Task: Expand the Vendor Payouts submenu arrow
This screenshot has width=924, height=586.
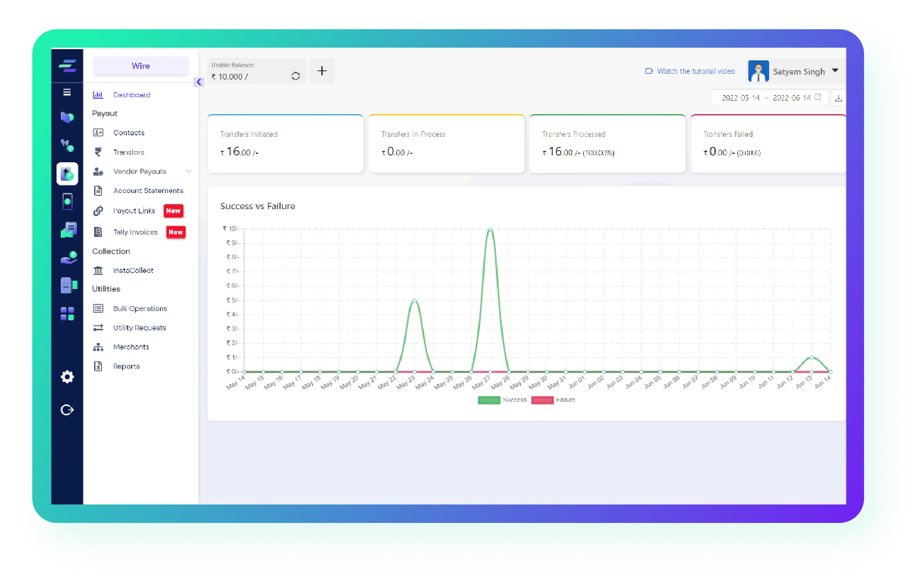Action: (188, 171)
